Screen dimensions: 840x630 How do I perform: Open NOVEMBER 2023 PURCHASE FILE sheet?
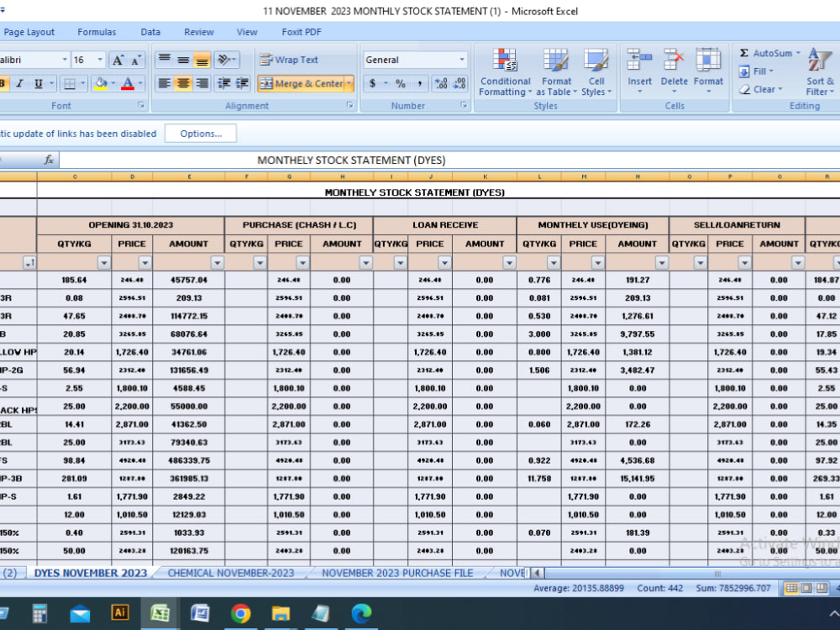tap(397, 573)
